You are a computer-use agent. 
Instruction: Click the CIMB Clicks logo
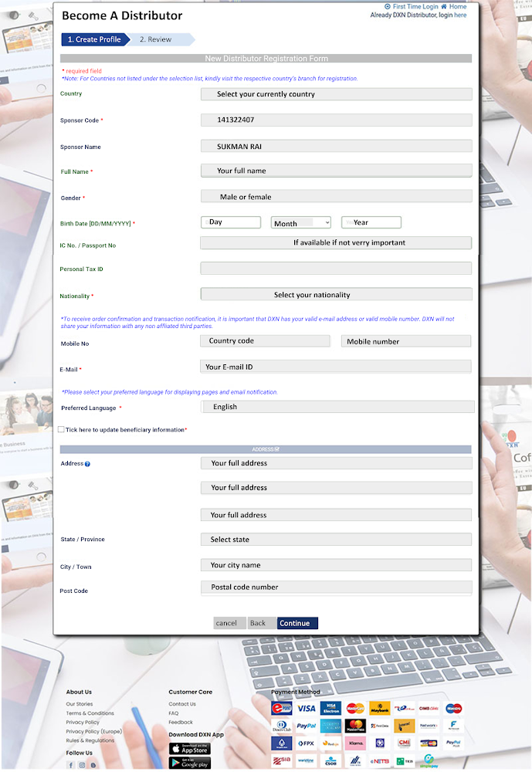(x=429, y=708)
